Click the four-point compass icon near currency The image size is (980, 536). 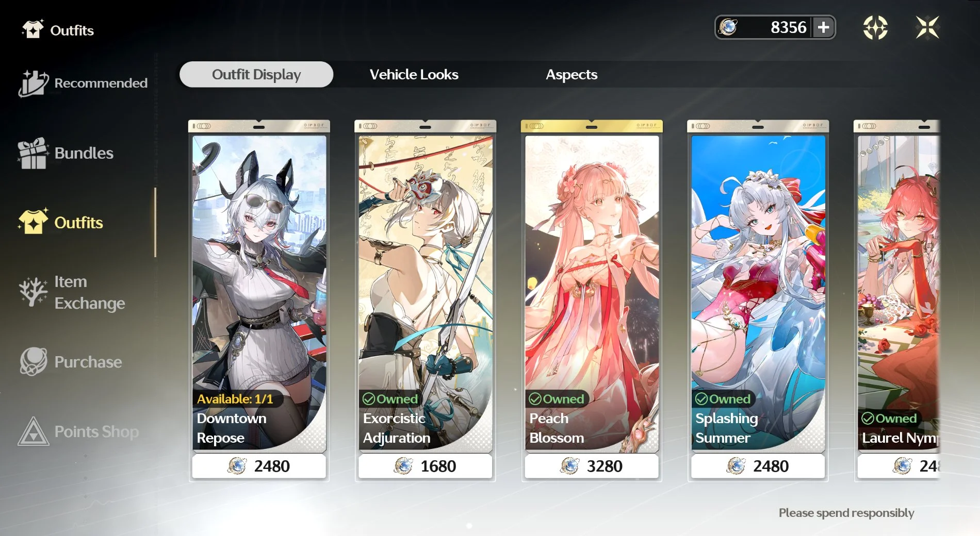point(876,27)
